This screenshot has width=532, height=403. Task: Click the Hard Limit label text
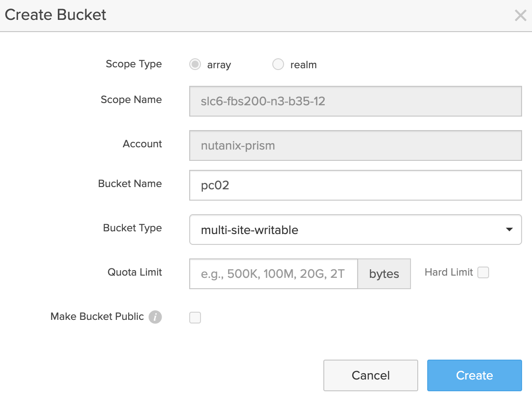[x=448, y=272]
